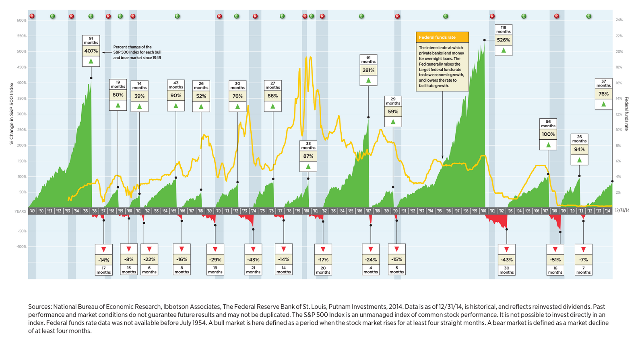Click red R recession marker above 1990 band
The width and height of the screenshot is (644, 341).
pos(397,16)
